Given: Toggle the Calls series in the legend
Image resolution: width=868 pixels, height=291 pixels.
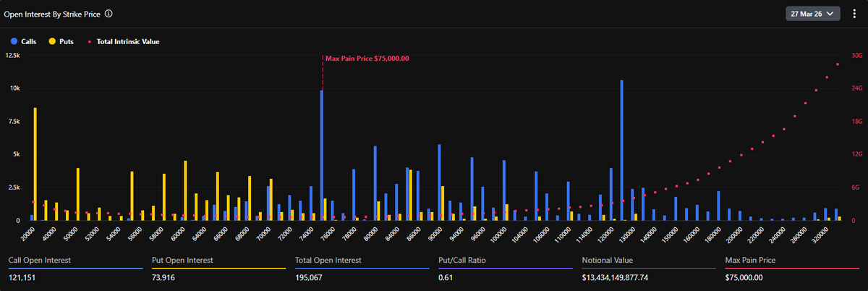Looking at the screenshot, I should pyautogui.click(x=25, y=41).
